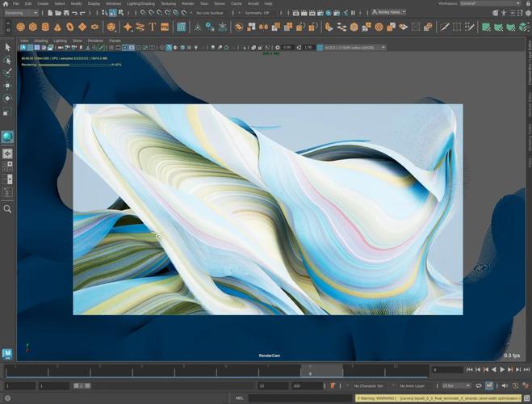
Task: Open the Arnold menu
Action: click(253, 3)
